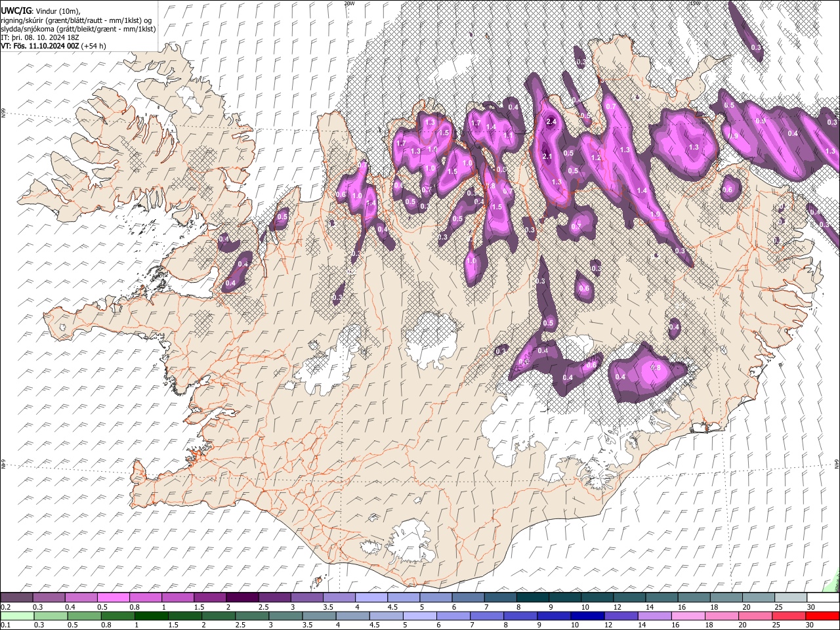Click the '20W' longitude label at top edge
This screenshot has width=840, height=630.
pyautogui.click(x=349, y=3)
